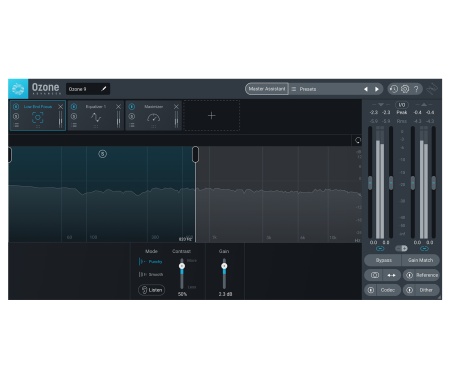Toggle the Reference power icon
Screen dimensions: 450x380
pos(410,275)
